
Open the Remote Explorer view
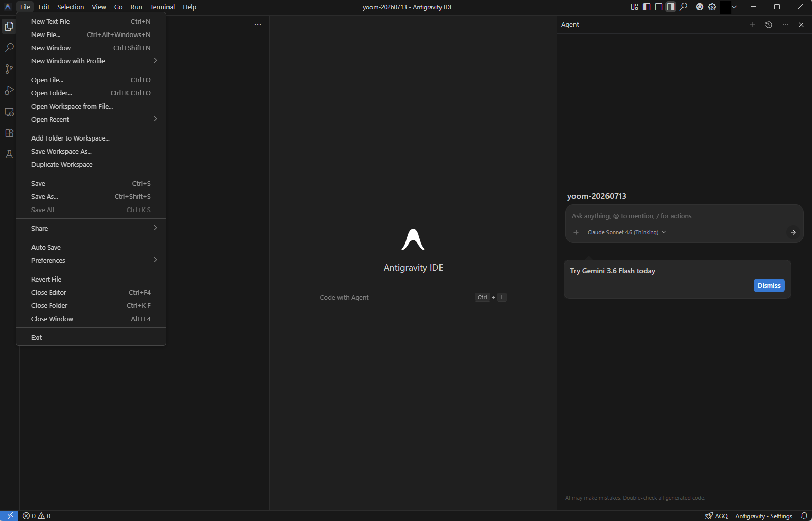pos(9,112)
